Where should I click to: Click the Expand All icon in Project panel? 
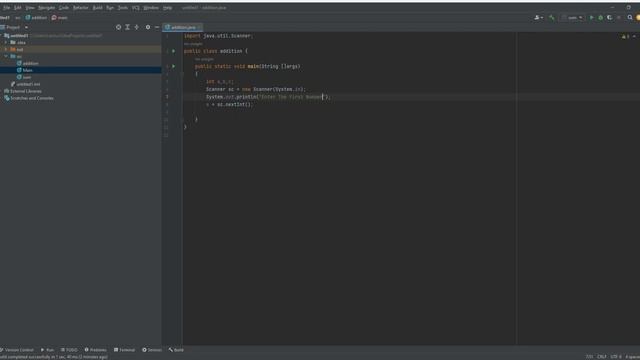click(x=127, y=27)
